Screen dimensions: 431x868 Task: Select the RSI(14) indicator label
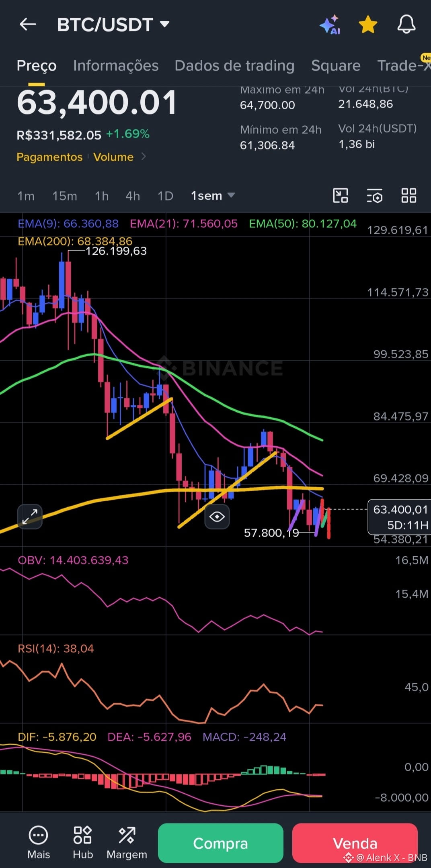point(56,649)
